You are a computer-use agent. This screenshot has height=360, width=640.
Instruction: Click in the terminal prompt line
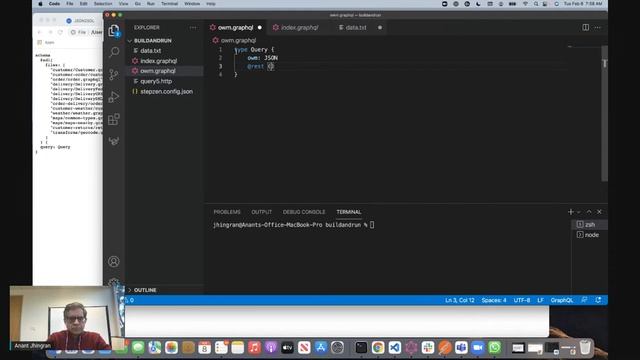tap(293, 224)
